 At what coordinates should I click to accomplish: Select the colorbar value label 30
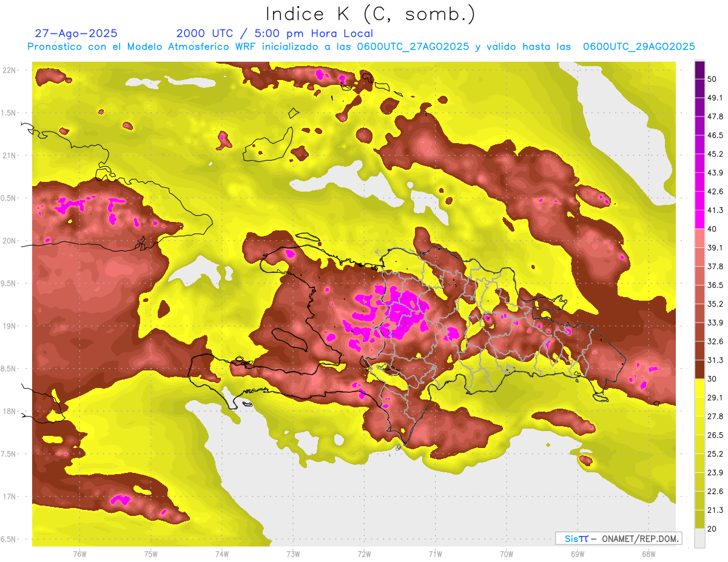(x=713, y=379)
